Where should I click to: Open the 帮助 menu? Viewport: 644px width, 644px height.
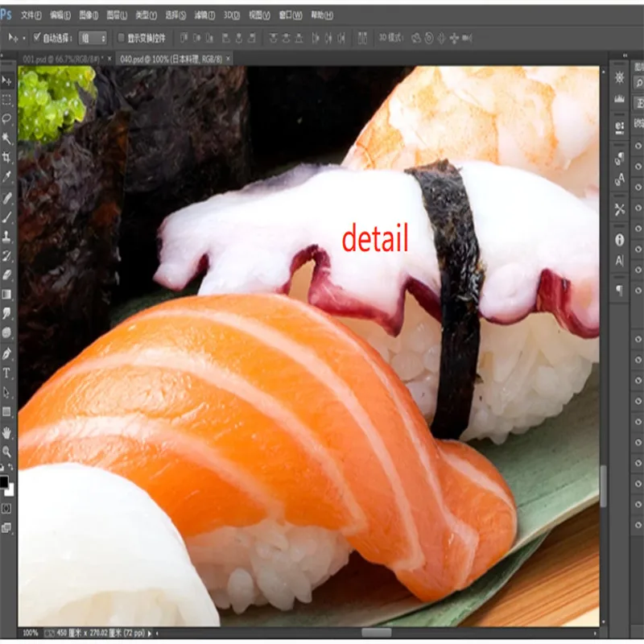point(321,15)
